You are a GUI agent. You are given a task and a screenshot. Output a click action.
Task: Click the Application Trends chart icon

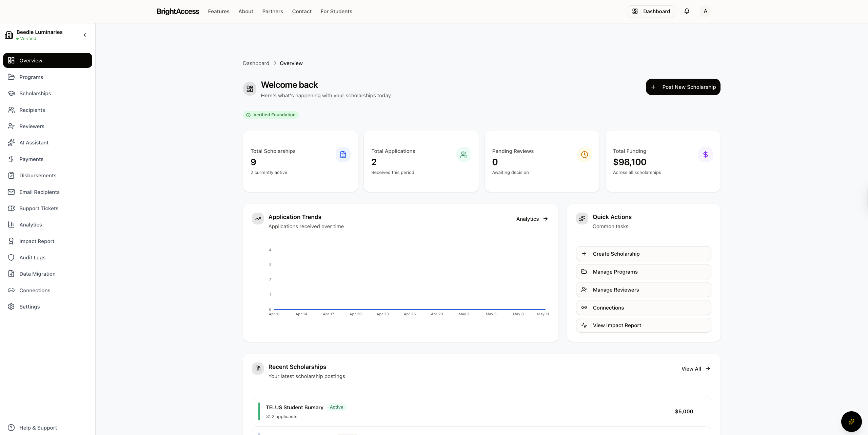click(258, 219)
